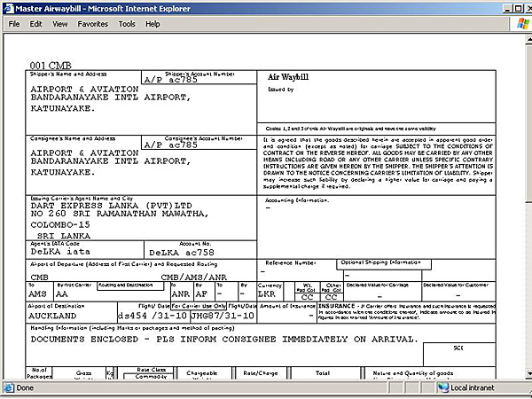
Task: Open the Favorites menu
Action: (x=92, y=24)
